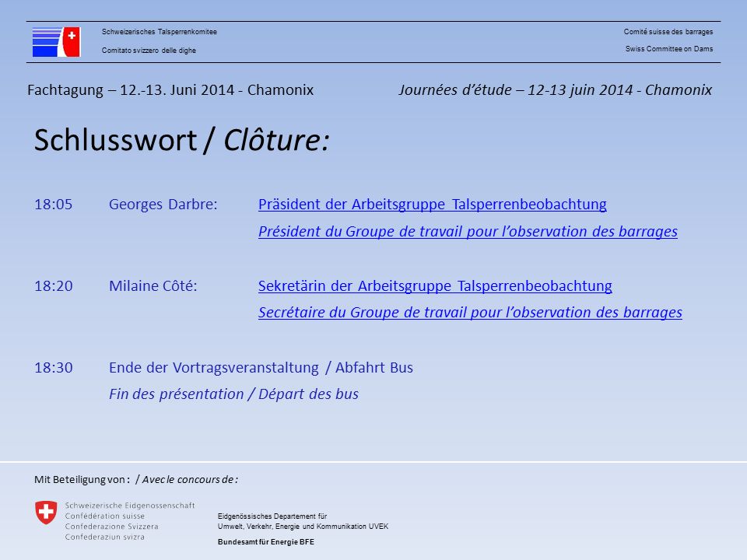Click the time entry 18:30
Screen dimensions: 747x560
(54, 368)
